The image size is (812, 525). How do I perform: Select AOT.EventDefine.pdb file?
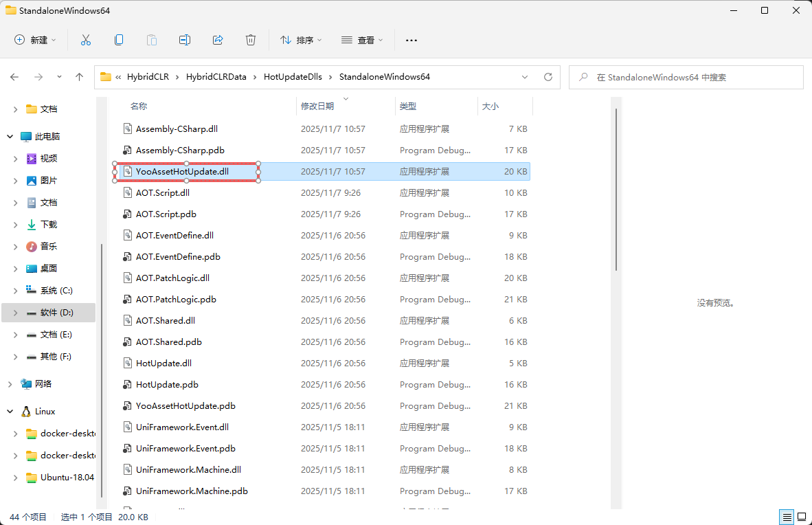[x=178, y=256]
